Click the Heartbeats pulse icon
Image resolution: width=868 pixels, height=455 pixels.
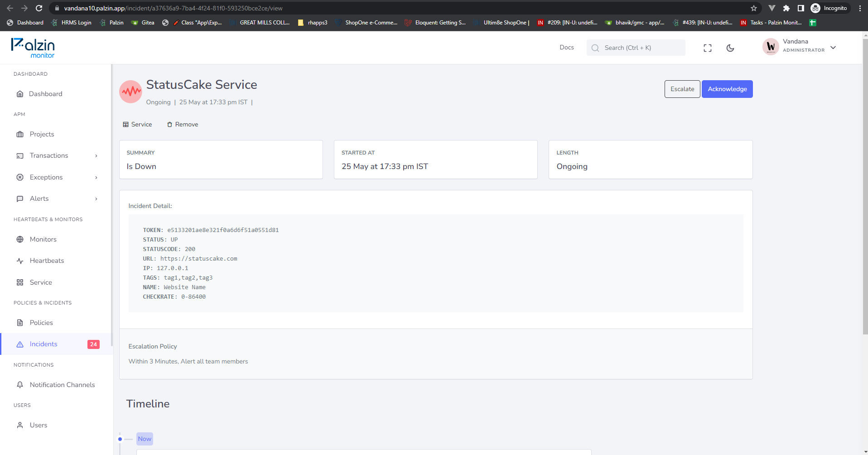pos(20,261)
